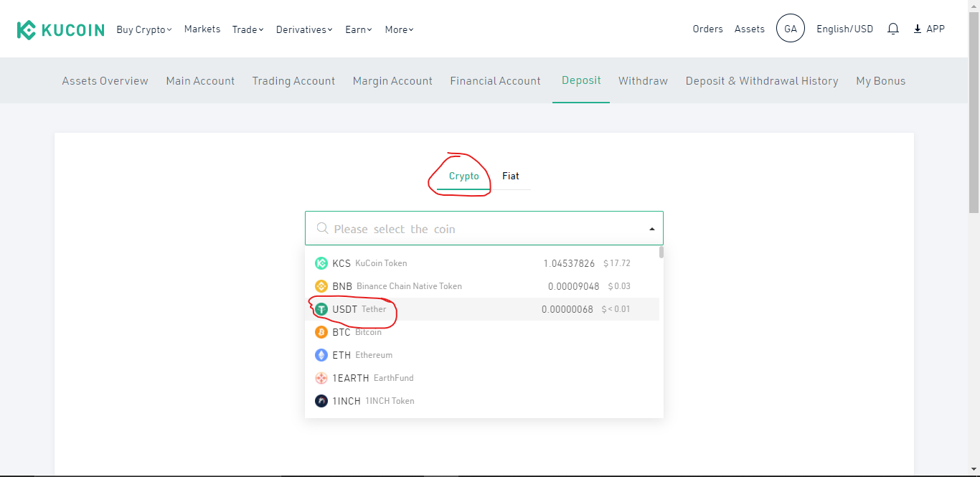Open the English/USD language selector

pos(845,29)
